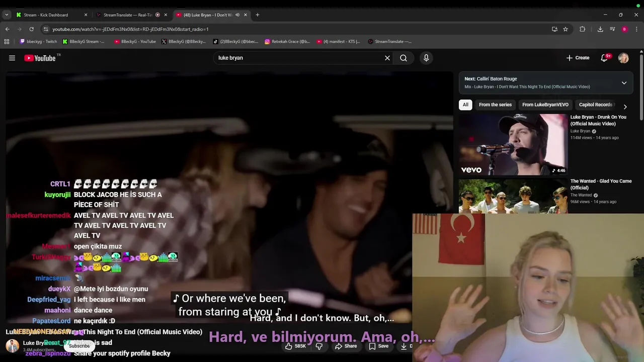The width and height of the screenshot is (644, 362).
Task: Open the browser extensions puzzle icon
Action: pos(583,29)
